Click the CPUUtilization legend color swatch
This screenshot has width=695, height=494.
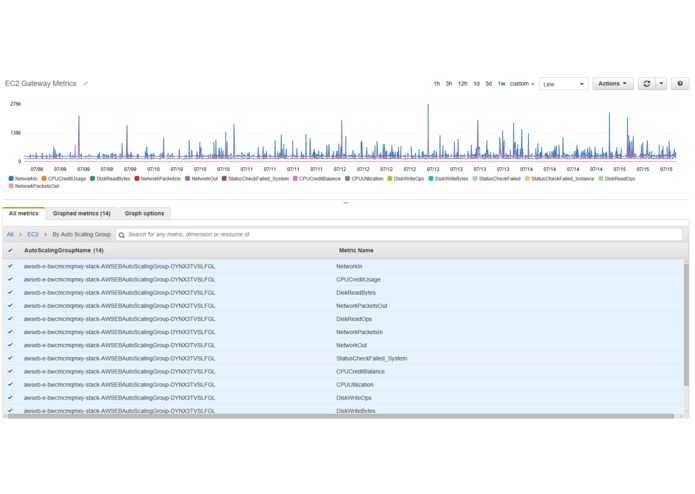pos(348,179)
